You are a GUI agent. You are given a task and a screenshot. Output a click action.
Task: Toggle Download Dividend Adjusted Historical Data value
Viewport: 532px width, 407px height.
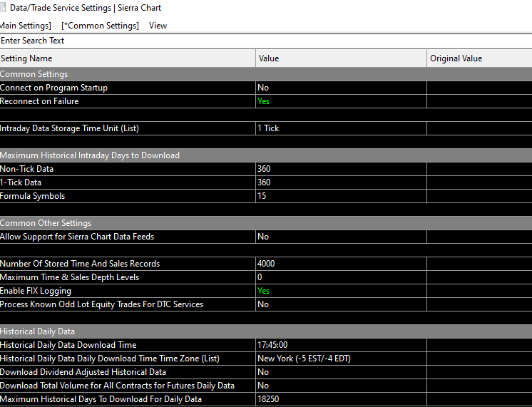pos(341,372)
